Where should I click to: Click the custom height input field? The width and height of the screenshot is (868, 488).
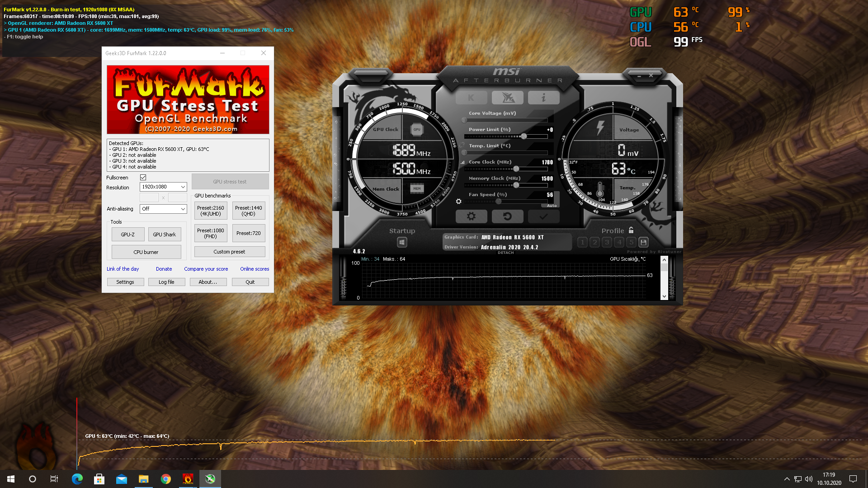tap(177, 197)
